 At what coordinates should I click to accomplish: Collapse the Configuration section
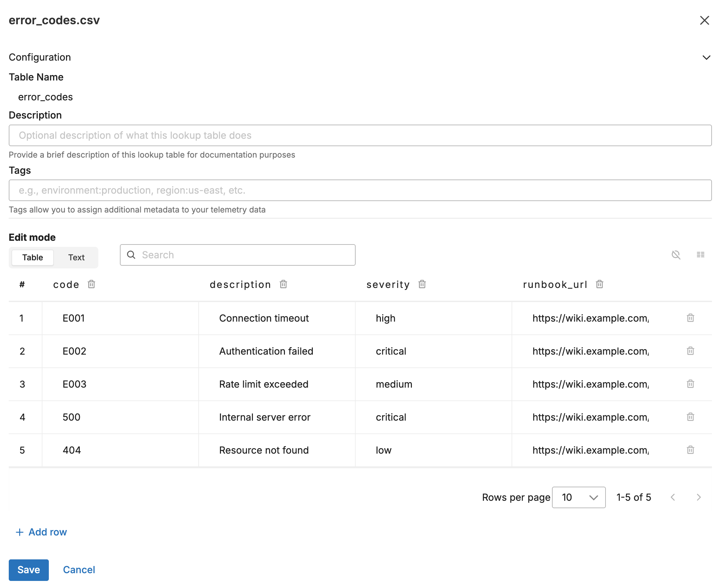click(x=706, y=58)
